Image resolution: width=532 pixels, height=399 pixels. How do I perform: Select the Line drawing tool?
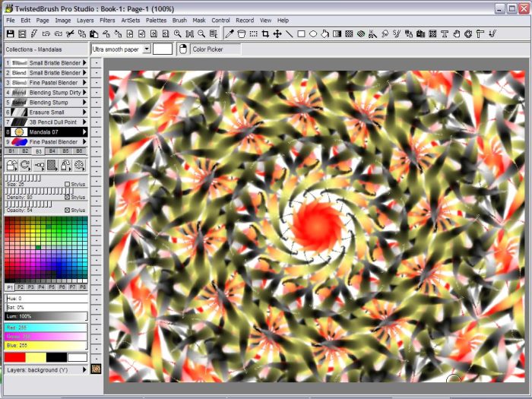[289, 34]
